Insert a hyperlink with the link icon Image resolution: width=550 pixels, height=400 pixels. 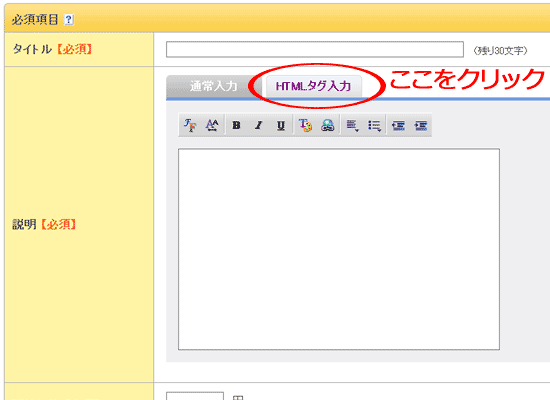coord(328,125)
